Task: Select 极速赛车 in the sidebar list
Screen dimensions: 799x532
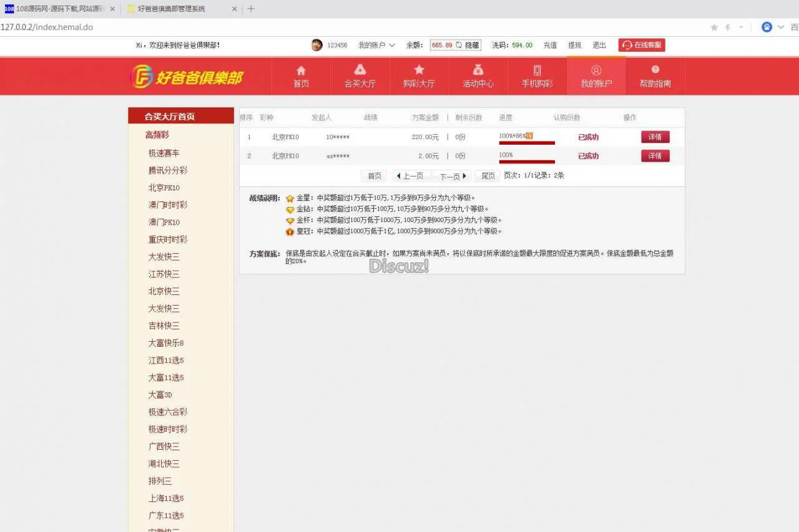Action: tap(164, 153)
